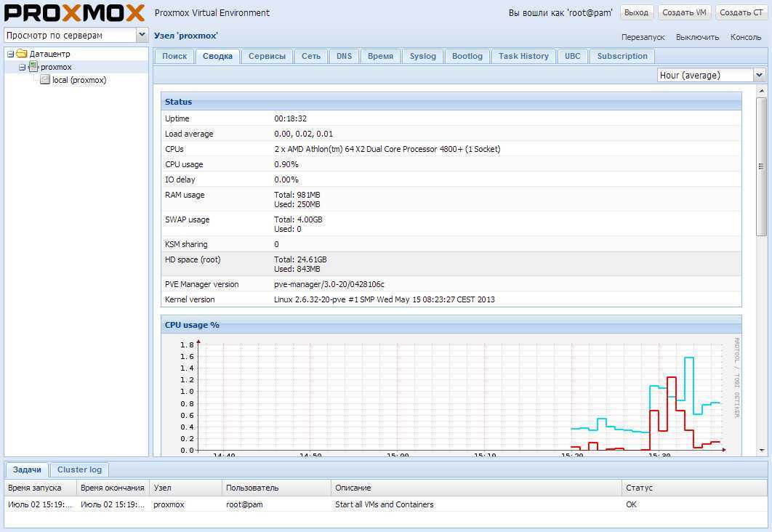Open the Сеть tab
The width and height of the screenshot is (772, 532).
[311, 56]
